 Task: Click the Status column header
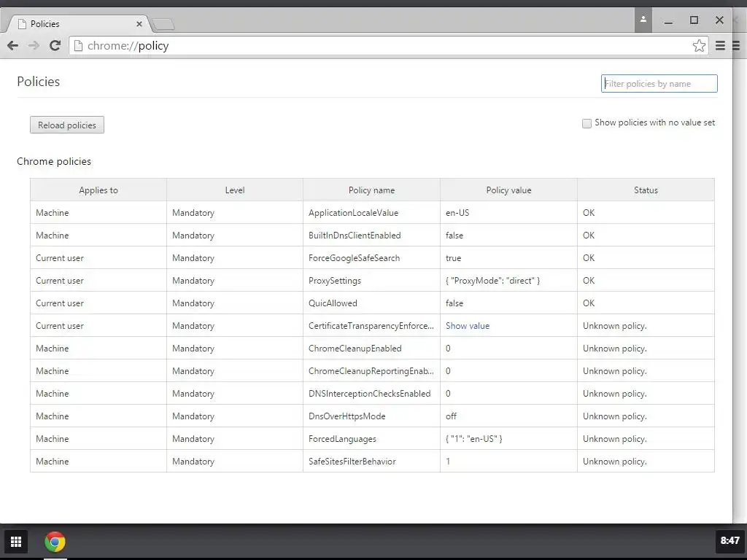(646, 190)
